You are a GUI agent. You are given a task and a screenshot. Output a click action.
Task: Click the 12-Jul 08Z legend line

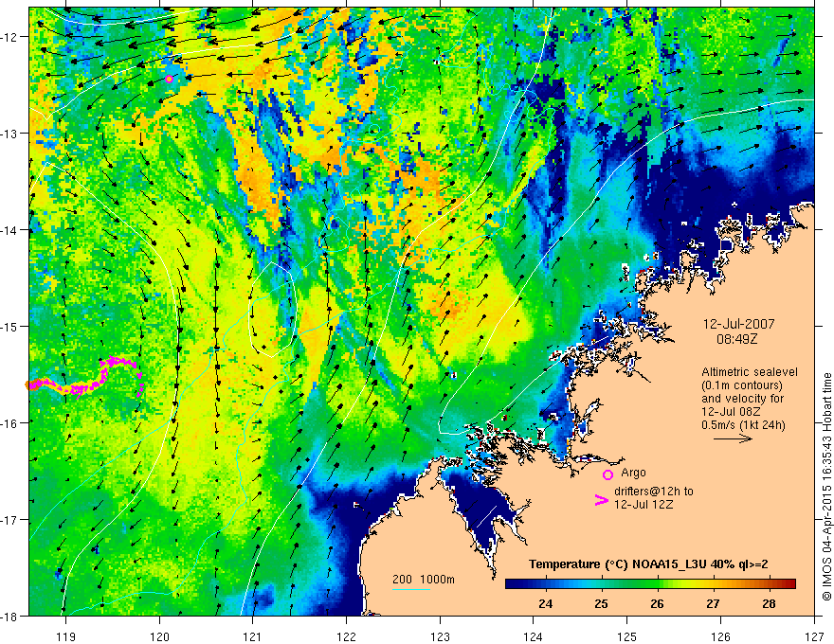point(731,412)
